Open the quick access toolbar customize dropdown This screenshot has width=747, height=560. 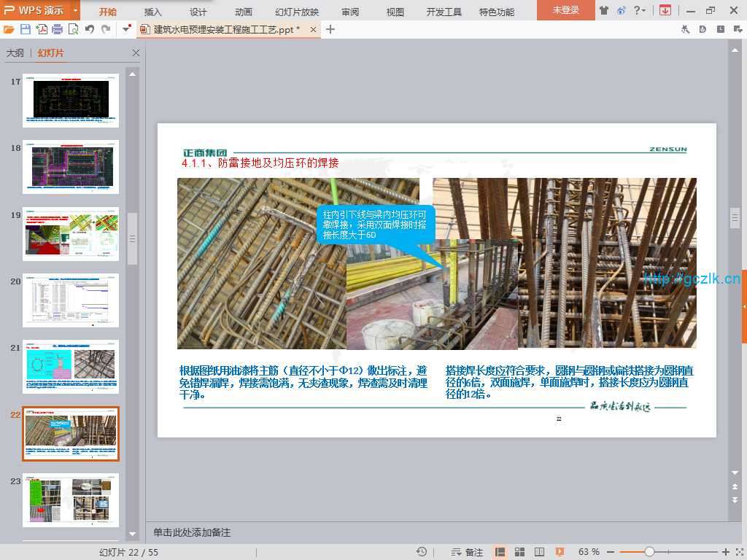[x=127, y=29]
